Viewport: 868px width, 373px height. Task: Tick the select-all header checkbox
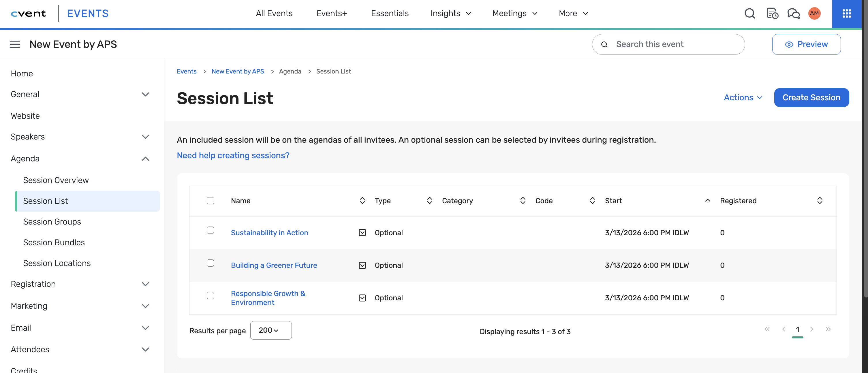point(210,201)
